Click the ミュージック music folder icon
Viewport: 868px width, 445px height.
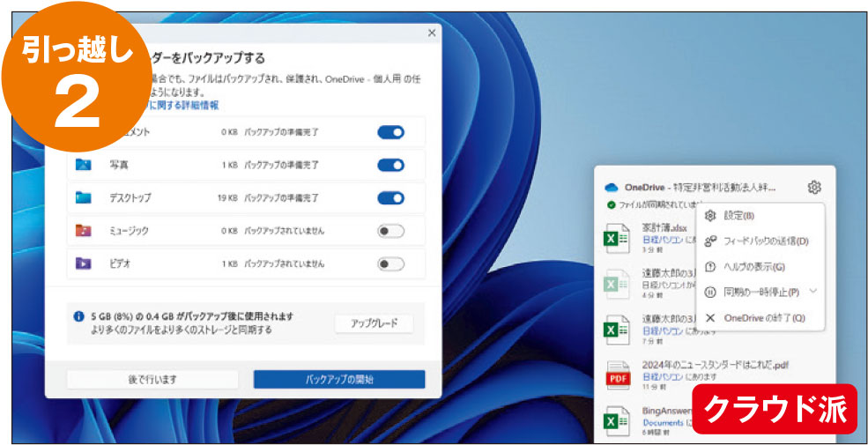(83, 231)
